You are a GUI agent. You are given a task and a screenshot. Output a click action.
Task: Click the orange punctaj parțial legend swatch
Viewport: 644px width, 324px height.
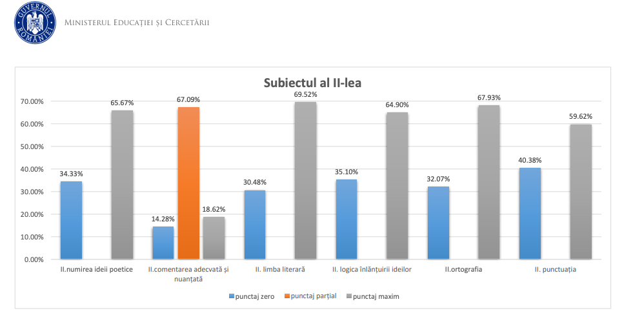pyautogui.click(x=287, y=296)
